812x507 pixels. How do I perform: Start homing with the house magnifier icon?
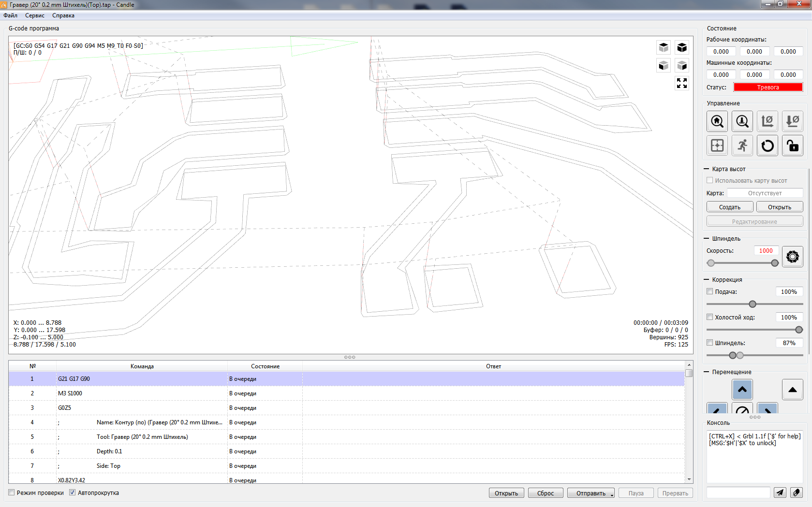(x=717, y=121)
